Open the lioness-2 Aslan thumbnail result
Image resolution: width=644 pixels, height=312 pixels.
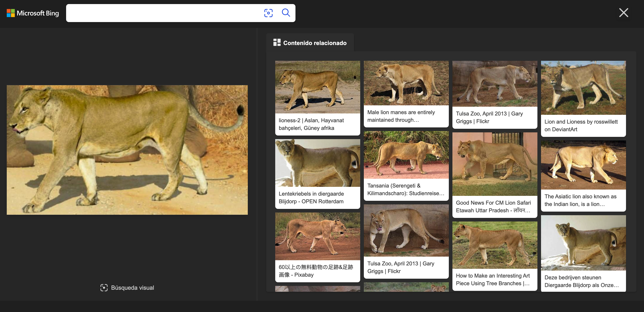[317, 87]
